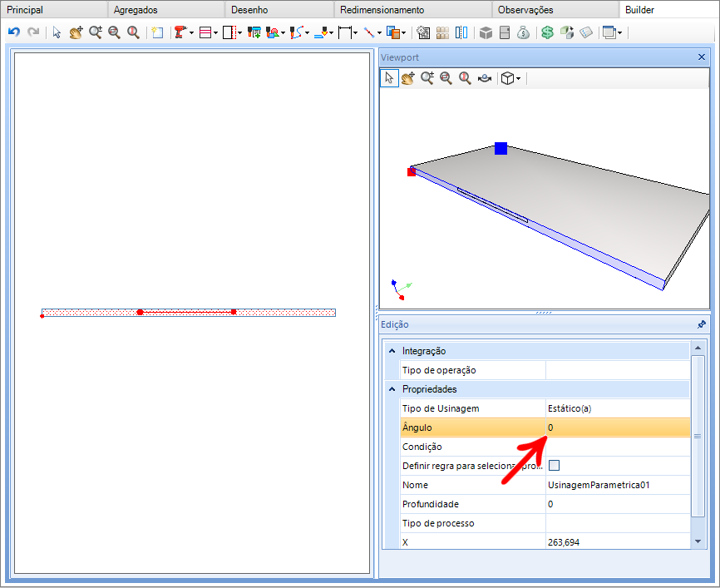Click the green dollar sign icon

point(547,32)
